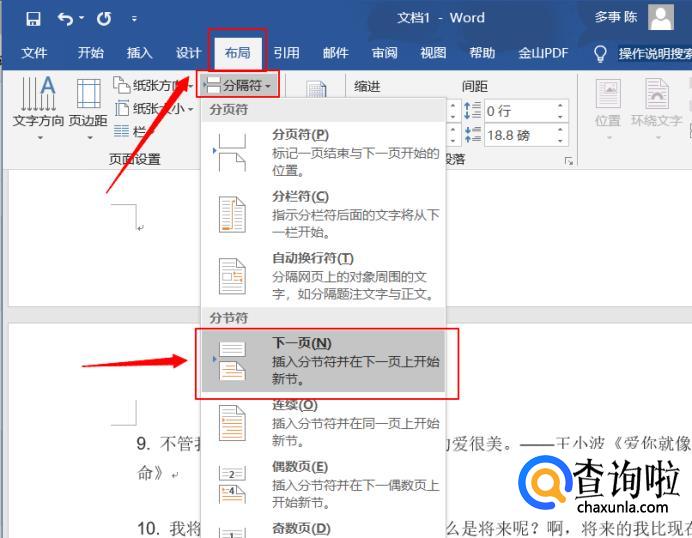The height and width of the screenshot is (538, 692).
Task: Open the 文件 tab
Action: click(x=34, y=53)
